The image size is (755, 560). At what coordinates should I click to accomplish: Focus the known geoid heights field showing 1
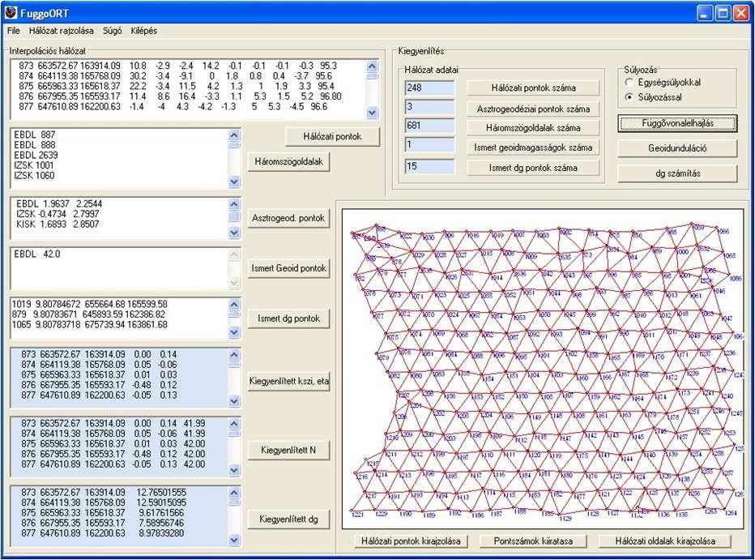[x=429, y=145]
